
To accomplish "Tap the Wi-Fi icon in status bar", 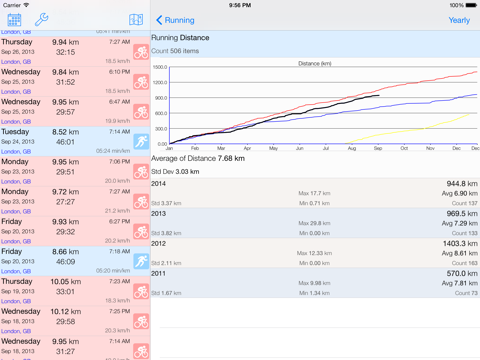I will point(26,5).
